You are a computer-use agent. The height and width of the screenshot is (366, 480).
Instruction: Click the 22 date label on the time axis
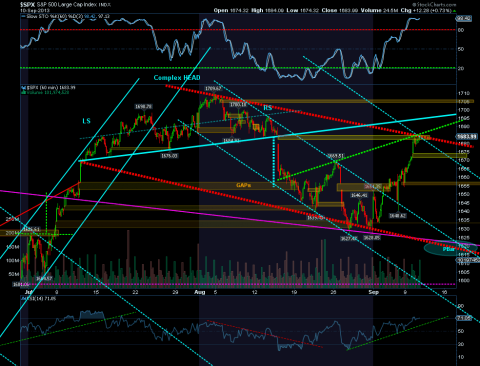(135, 292)
